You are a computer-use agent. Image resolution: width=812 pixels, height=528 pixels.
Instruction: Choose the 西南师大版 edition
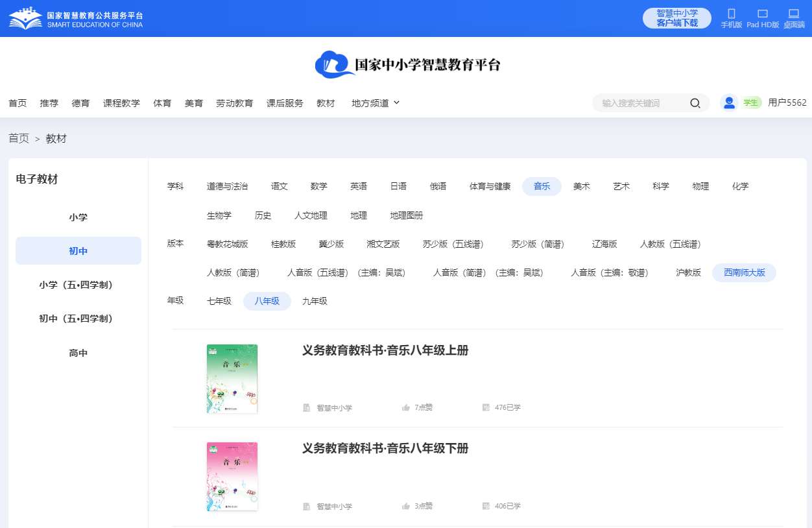point(745,272)
